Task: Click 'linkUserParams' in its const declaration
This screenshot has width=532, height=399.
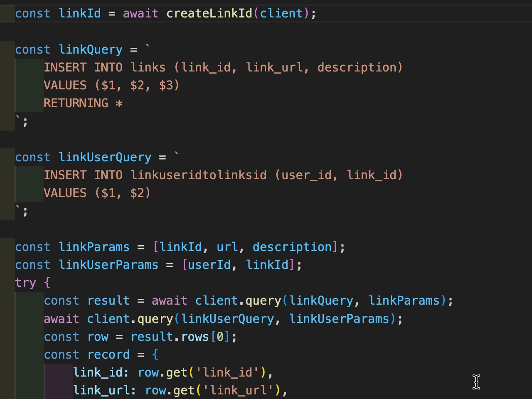Action: (108, 265)
